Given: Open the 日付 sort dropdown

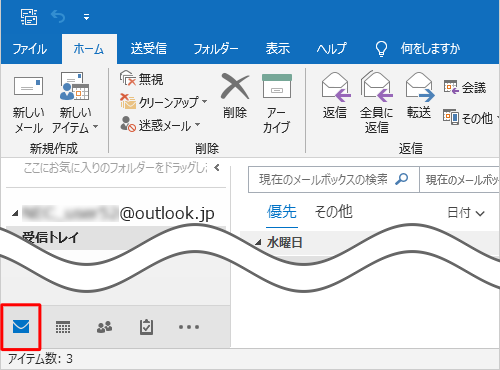Looking at the screenshot, I should coord(466,213).
